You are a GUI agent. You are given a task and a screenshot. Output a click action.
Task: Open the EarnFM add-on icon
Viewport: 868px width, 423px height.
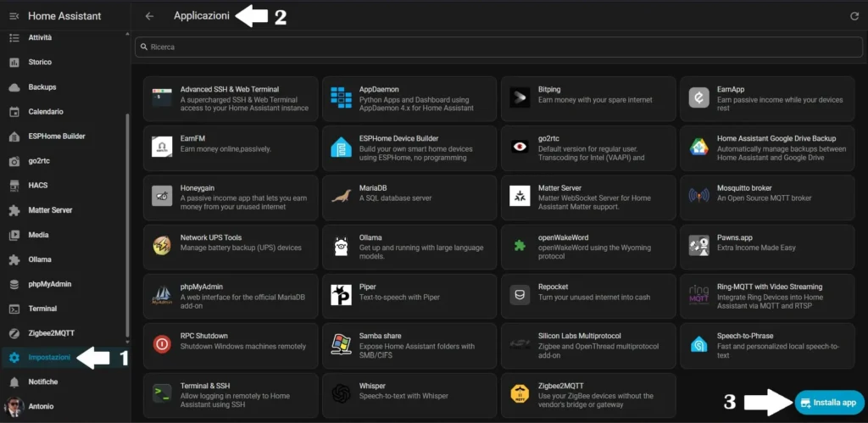point(162,147)
